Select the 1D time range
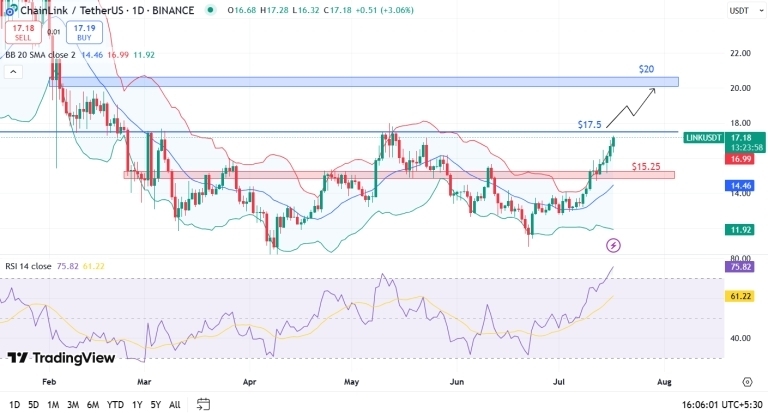 (15, 405)
